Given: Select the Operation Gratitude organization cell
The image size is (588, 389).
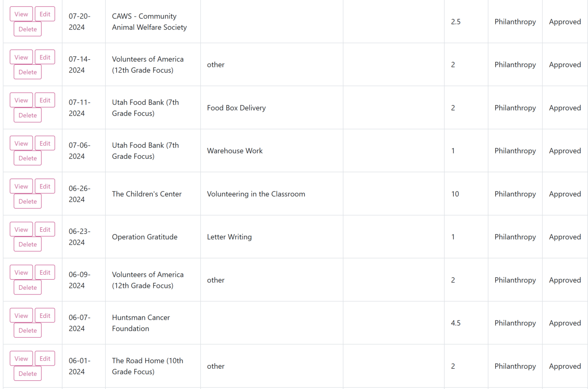Looking at the screenshot, I should [145, 237].
